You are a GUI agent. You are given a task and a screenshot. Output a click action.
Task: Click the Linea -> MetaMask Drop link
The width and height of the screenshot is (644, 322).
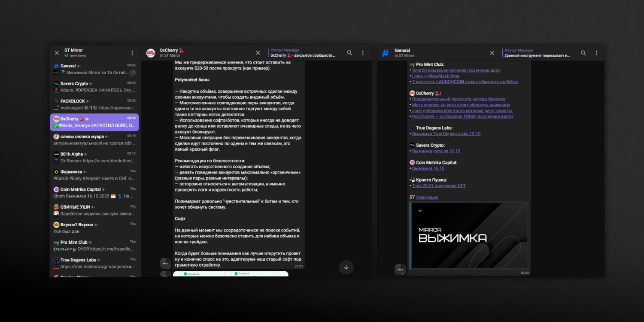435,76
